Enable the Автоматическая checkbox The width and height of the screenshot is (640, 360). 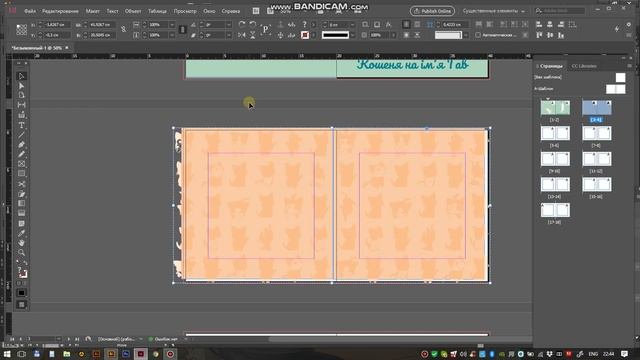pos(478,36)
